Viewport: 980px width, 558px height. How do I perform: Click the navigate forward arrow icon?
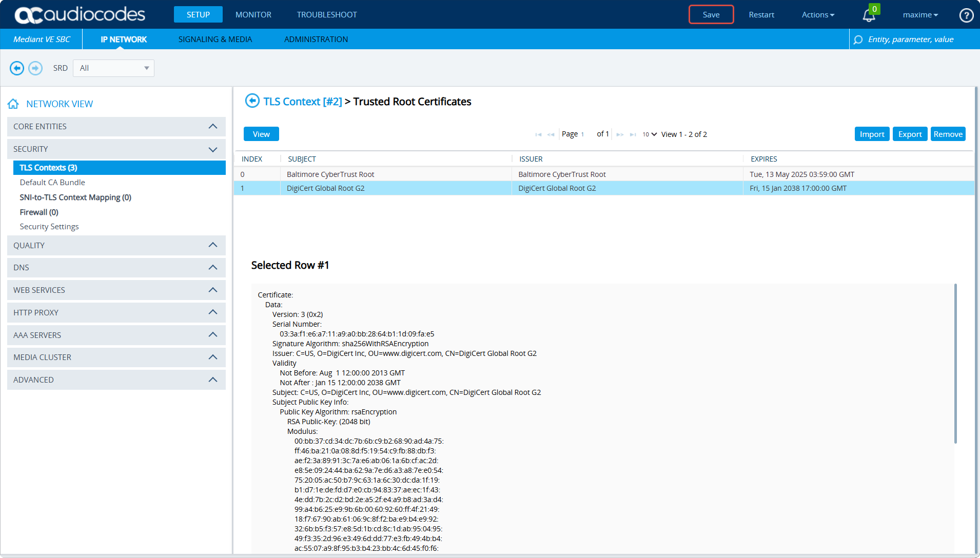(x=35, y=68)
